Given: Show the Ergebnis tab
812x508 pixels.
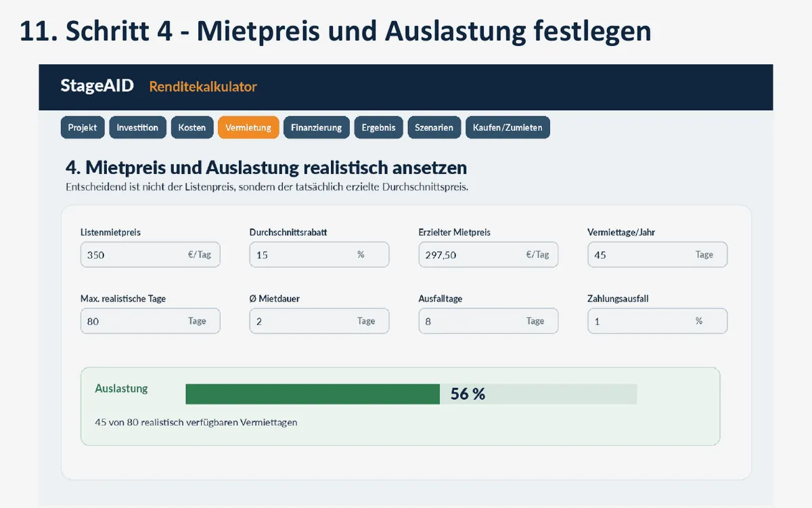Looking at the screenshot, I should coord(378,127).
